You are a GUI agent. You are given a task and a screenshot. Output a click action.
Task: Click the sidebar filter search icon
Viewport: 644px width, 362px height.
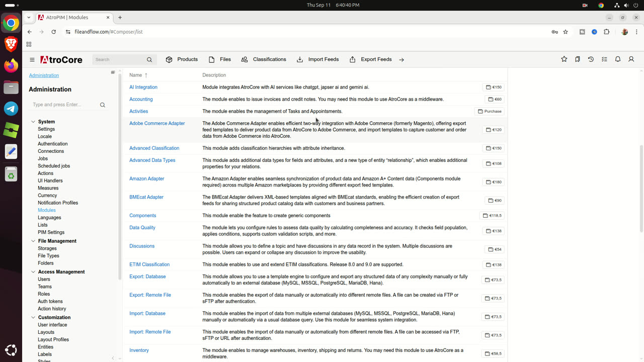coord(103,105)
